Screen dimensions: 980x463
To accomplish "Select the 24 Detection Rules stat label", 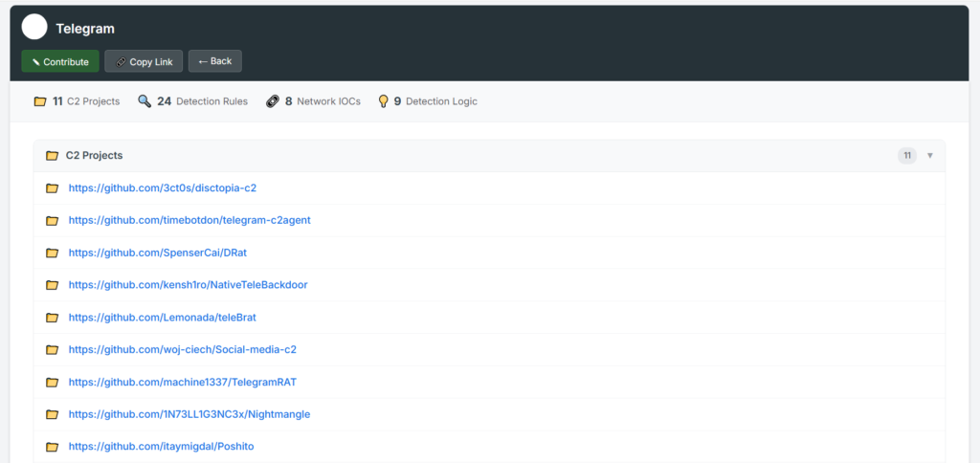I will [203, 101].
